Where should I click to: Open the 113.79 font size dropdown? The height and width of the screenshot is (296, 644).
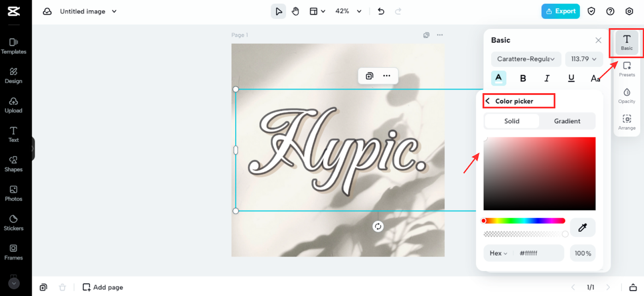coord(584,59)
